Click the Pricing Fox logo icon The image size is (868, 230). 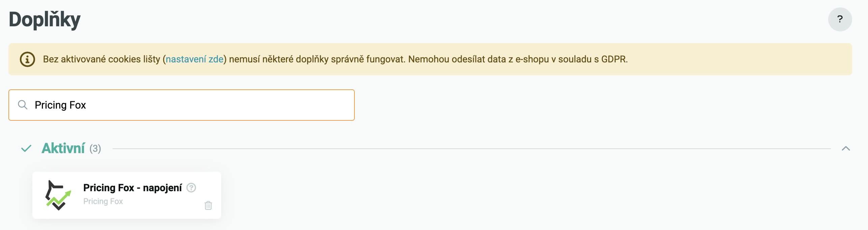point(58,195)
